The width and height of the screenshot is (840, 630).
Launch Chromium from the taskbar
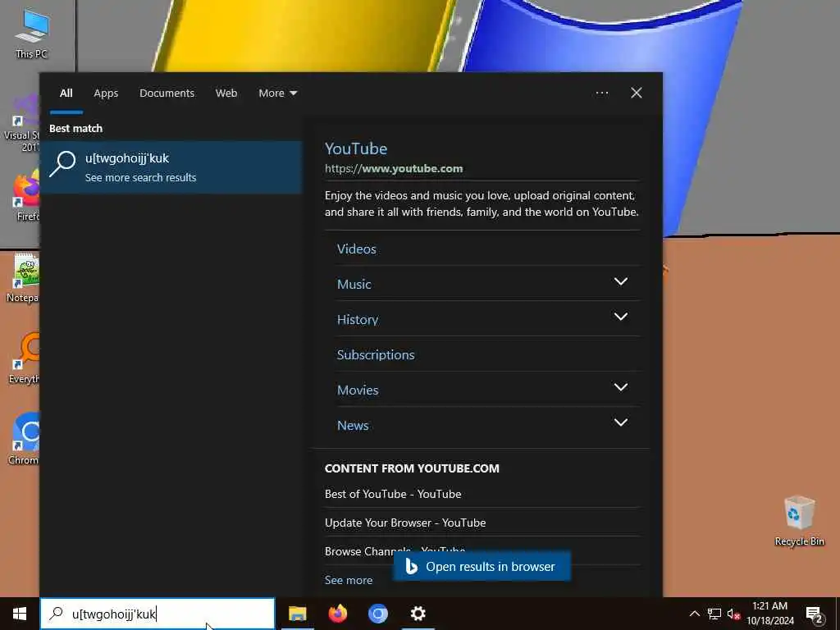coord(377,614)
